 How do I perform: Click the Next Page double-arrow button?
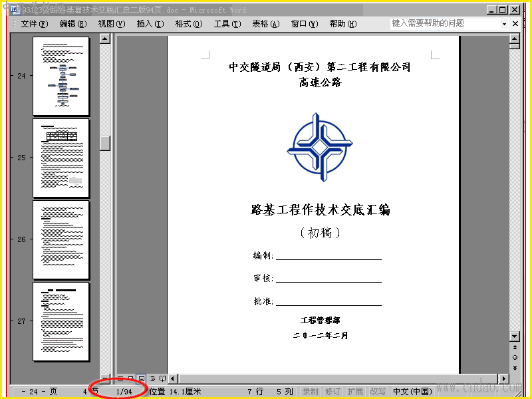point(515,368)
